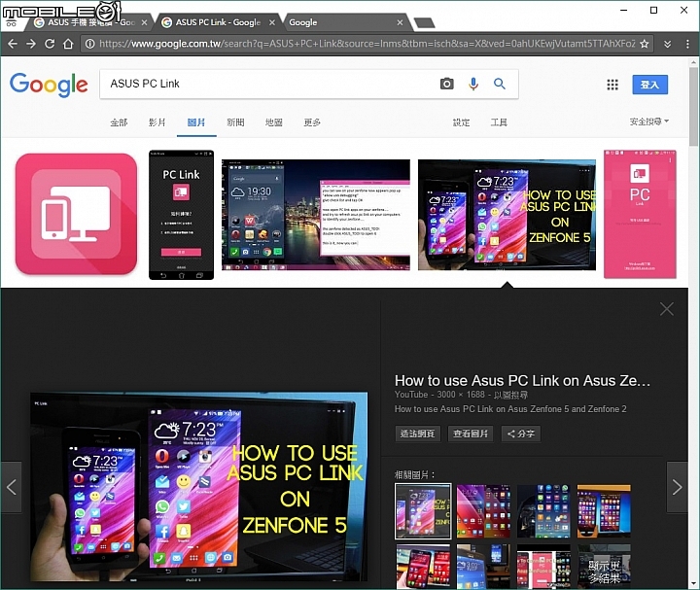Viewport: 700px width, 590px height.
Task: Open the 工具 search tools
Action: [x=499, y=122]
